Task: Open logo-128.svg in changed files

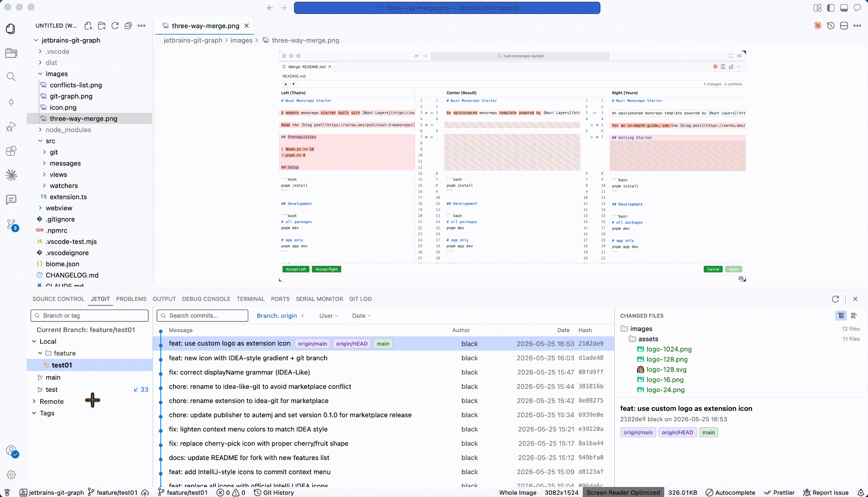Action: tap(666, 370)
